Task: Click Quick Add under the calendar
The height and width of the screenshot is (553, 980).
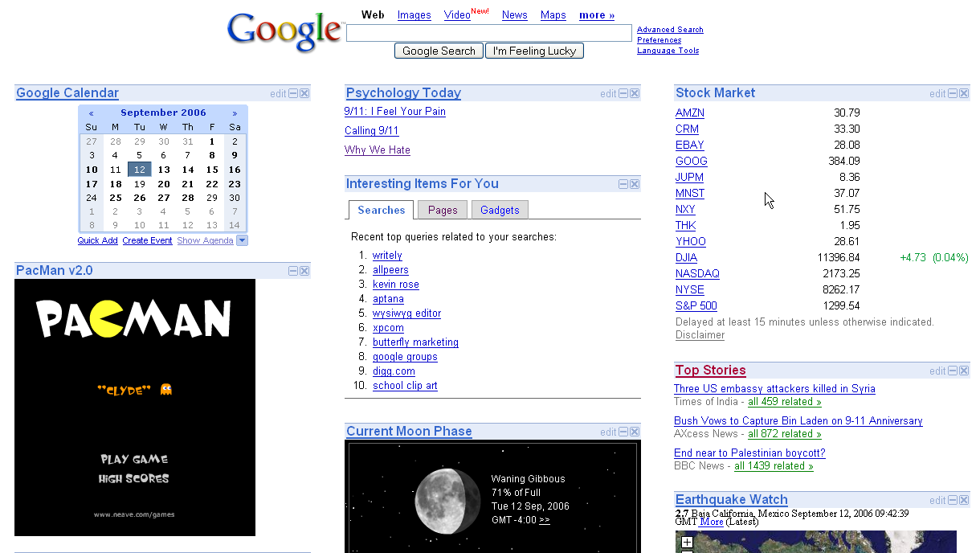Action: tap(98, 240)
